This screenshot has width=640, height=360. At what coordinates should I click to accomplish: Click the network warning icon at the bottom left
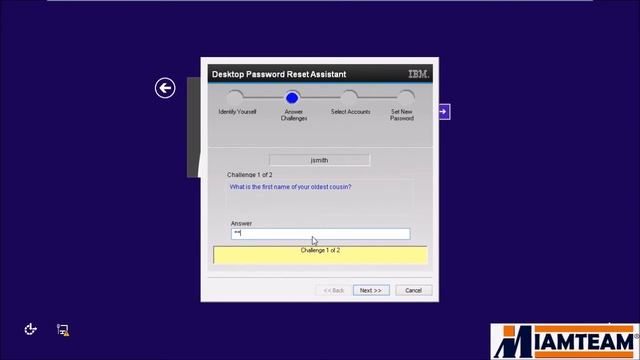pos(63,330)
